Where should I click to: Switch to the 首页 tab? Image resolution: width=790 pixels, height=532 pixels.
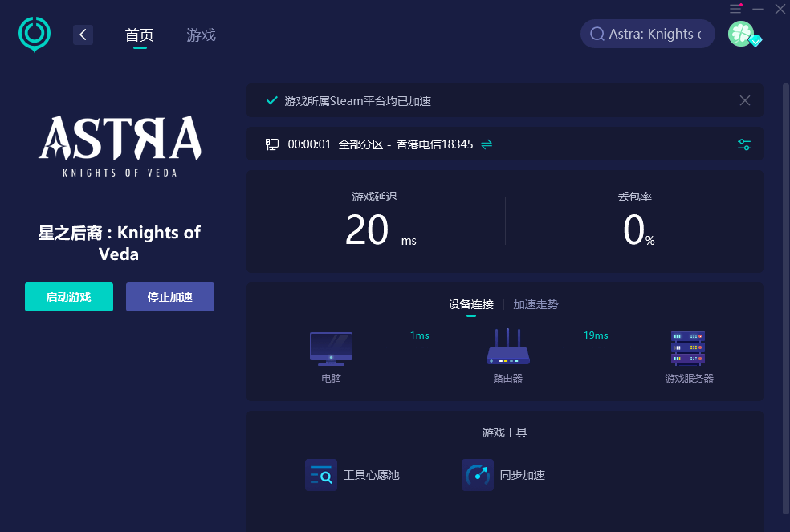140,35
